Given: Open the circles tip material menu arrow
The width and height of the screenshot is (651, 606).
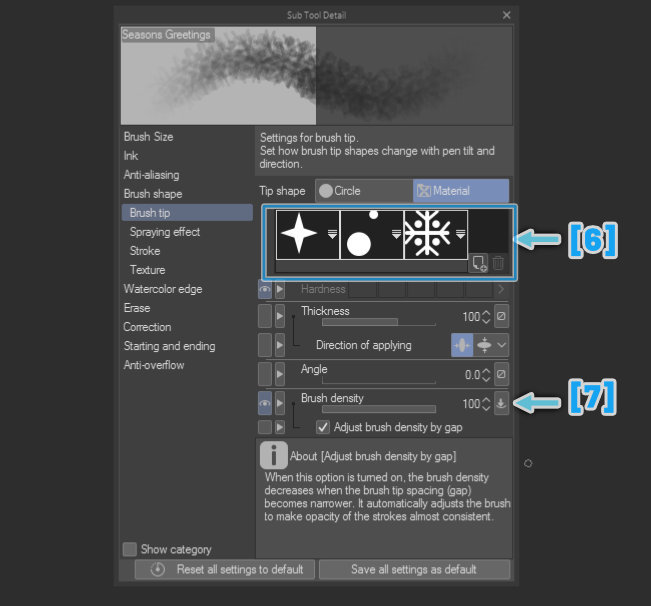Looking at the screenshot, I should 396,234.
